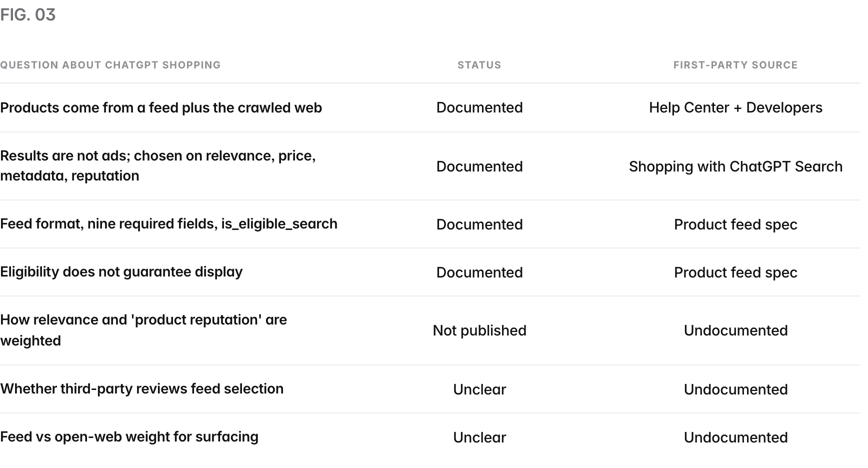Select 'Whether third-party reviews feed selection'
868x468 pixels.
coord(142,389)
